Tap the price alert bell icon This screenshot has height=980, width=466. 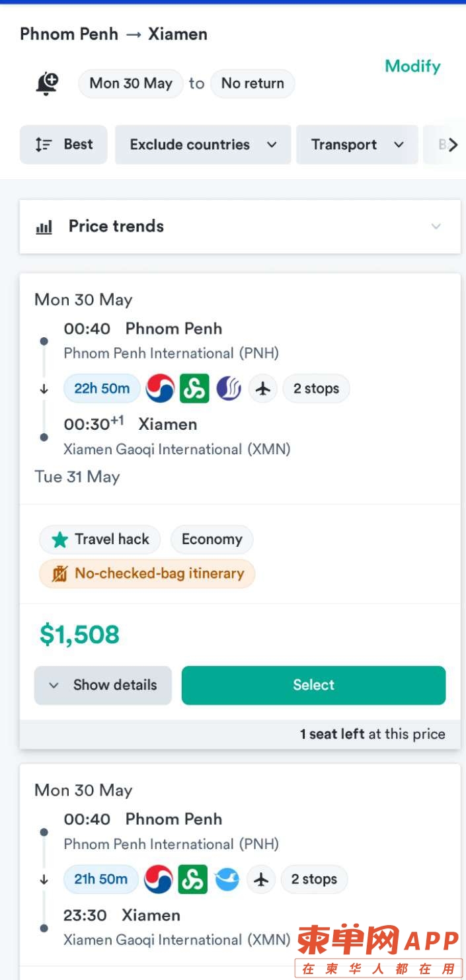(47, 84)
